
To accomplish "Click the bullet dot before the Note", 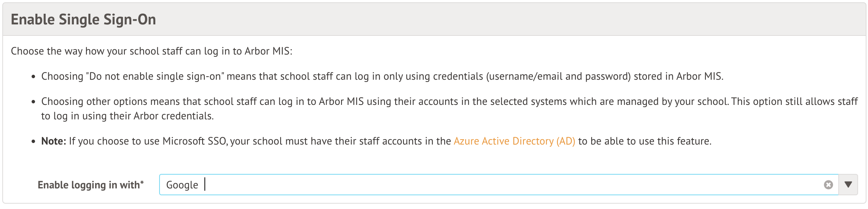I will click(34, 142).
